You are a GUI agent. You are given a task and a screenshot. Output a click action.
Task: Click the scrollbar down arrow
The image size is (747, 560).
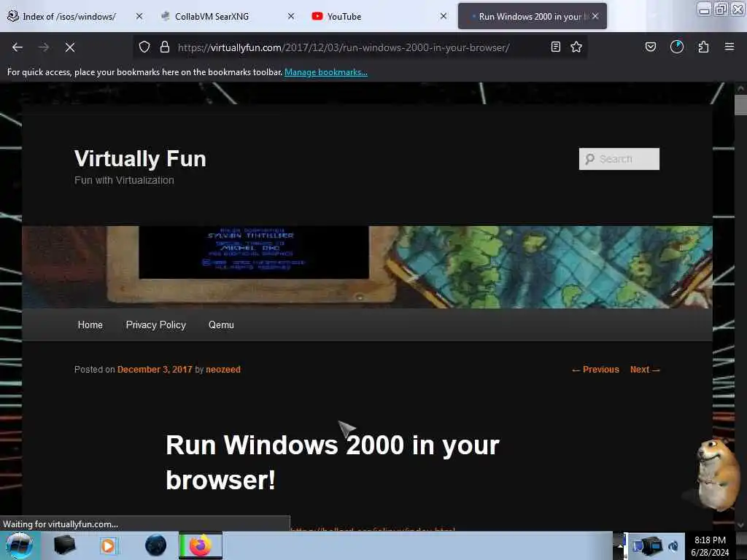click(740, 525)
